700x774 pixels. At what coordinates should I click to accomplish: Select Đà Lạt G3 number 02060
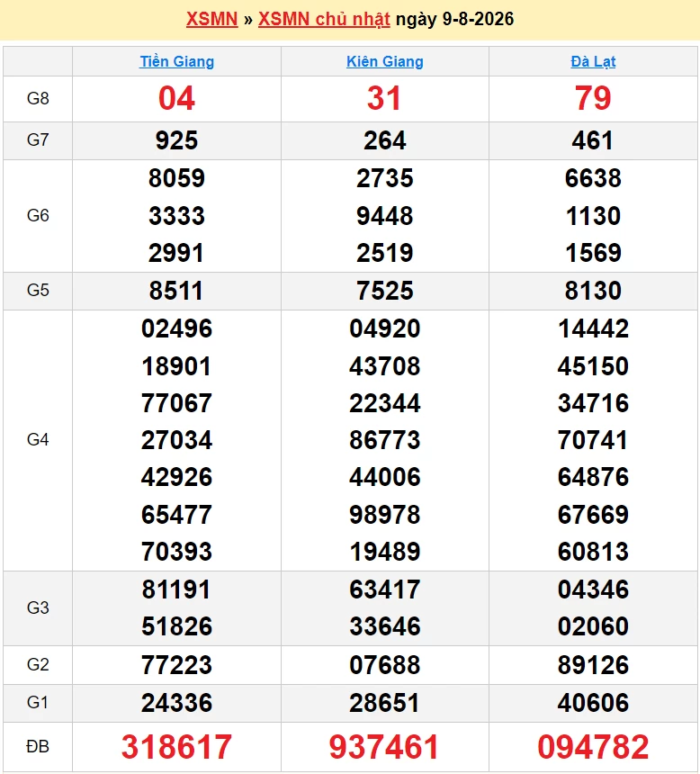tap(593, 627)
